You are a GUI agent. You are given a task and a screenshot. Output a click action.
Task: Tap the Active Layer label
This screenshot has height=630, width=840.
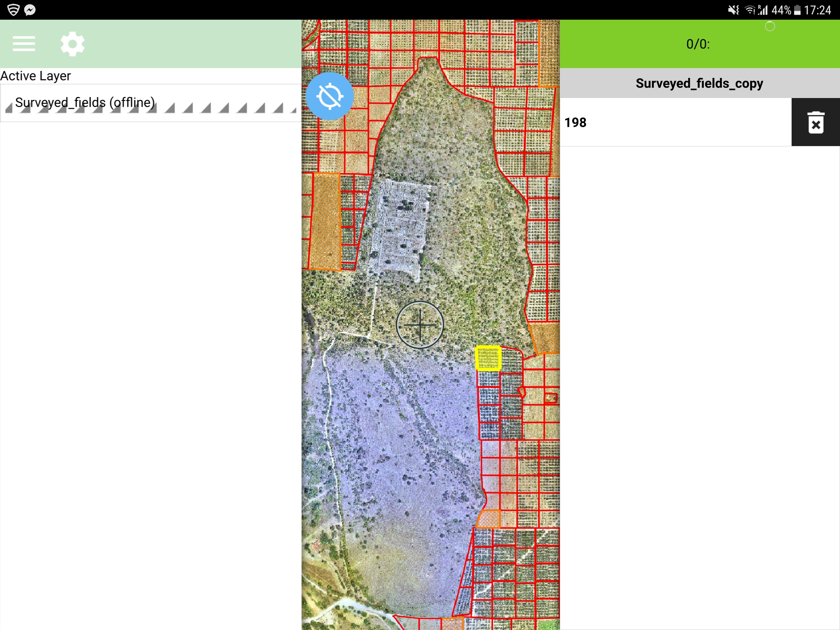35,75
